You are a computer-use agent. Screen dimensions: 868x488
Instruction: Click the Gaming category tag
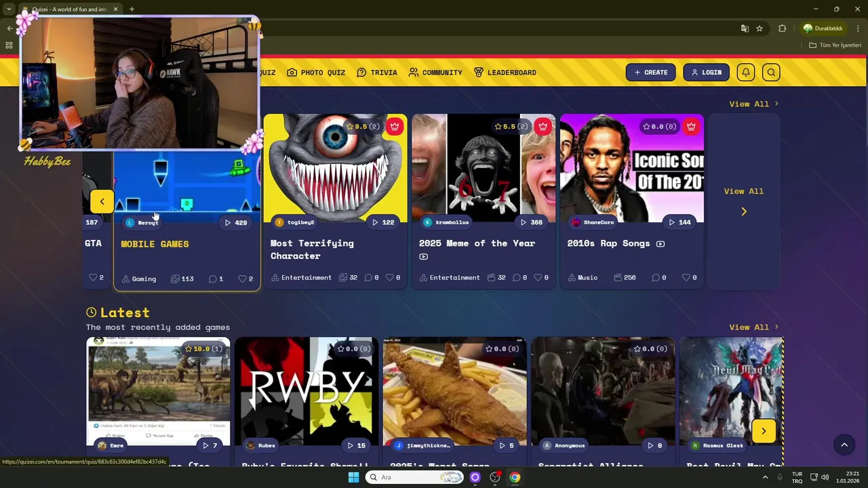click(x=139, y=279)
